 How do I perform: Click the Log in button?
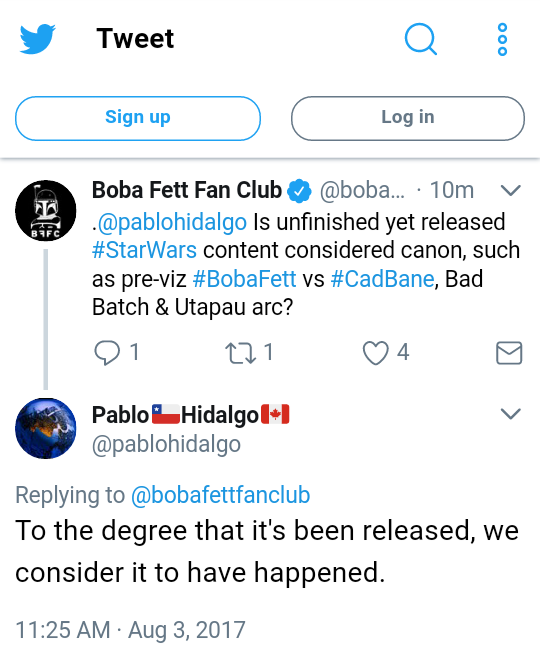407,118
